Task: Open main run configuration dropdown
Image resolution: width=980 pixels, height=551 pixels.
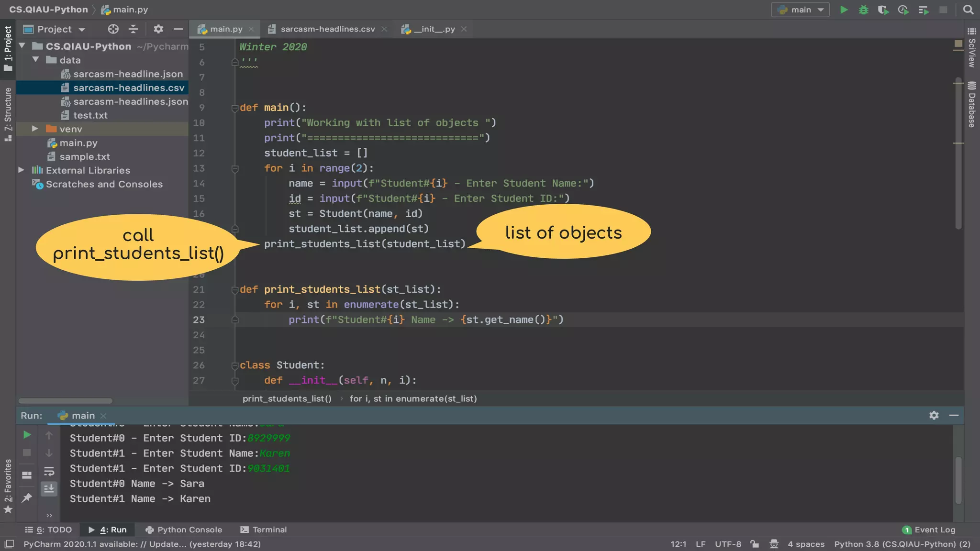Action: tap(800, 10)
